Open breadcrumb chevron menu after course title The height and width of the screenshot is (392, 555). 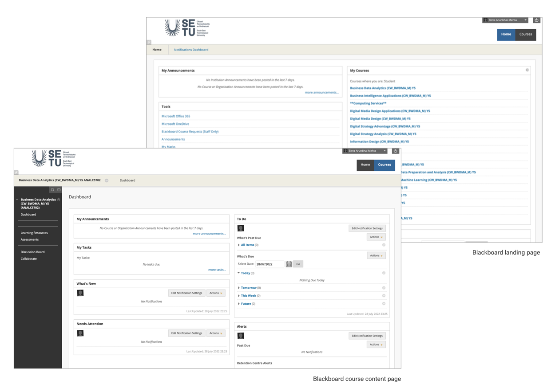pyautogui.click(x=107, y=180)
